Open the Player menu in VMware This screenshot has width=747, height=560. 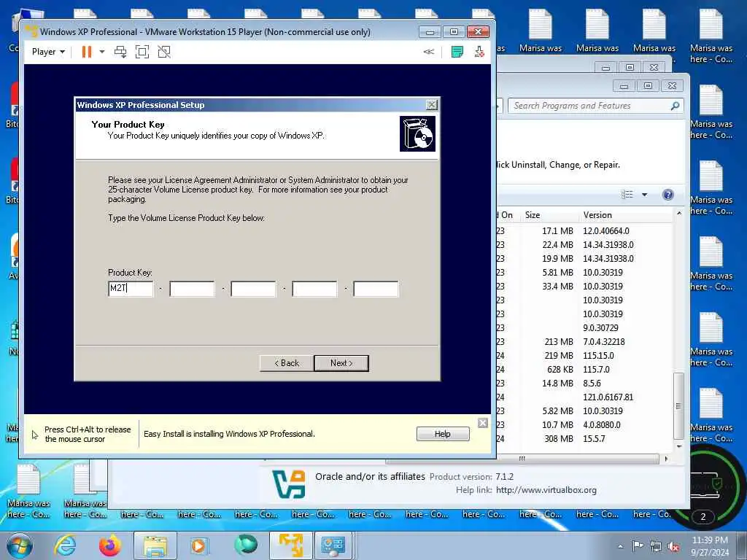click(x=48, y=52)
